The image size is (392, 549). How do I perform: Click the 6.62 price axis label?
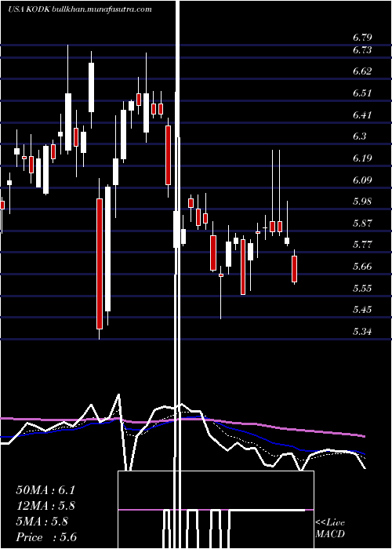pos(362,71)
